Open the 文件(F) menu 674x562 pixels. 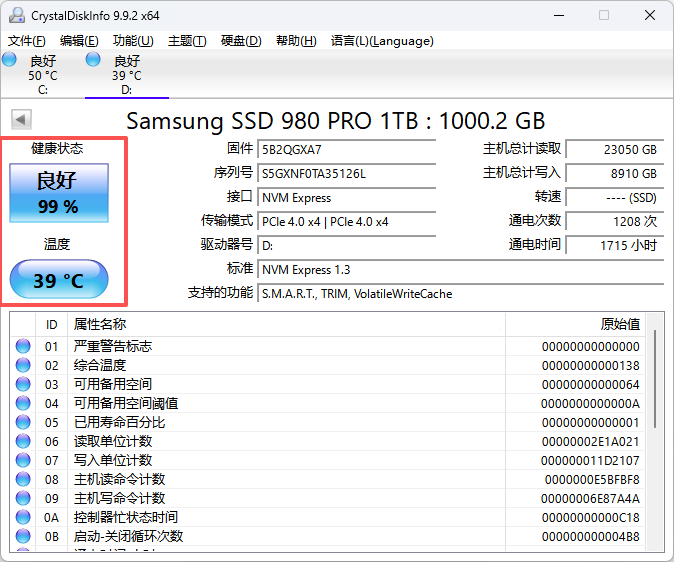27,41
